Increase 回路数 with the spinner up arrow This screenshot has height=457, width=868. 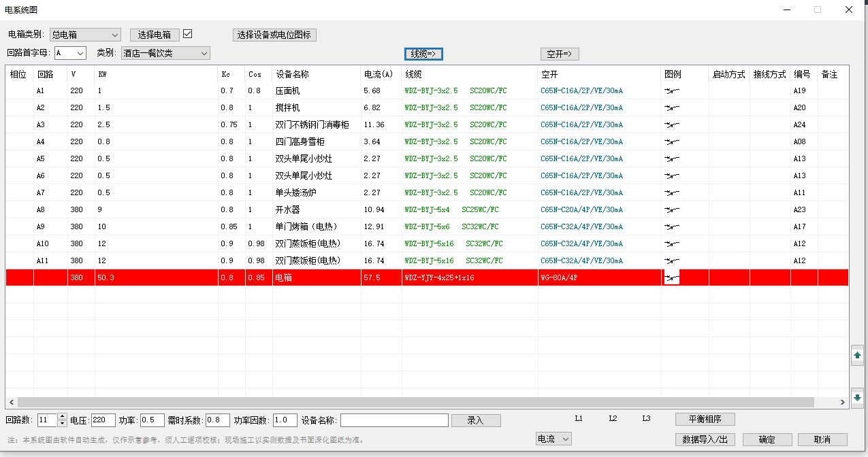click(x=62, y=416)
